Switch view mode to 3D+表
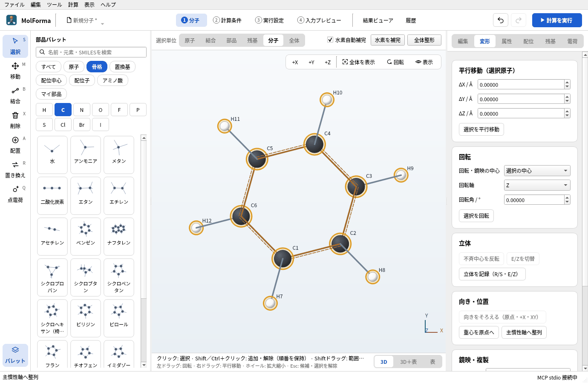 [408, 362]
